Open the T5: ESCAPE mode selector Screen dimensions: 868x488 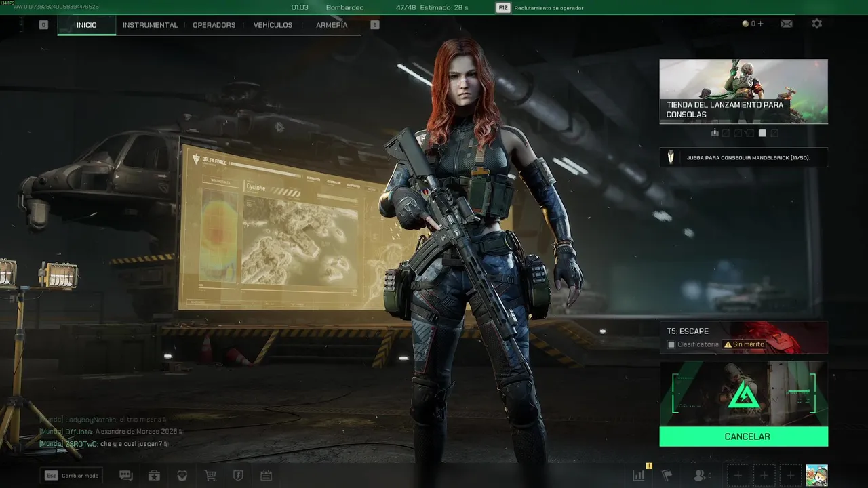[744, 338]
